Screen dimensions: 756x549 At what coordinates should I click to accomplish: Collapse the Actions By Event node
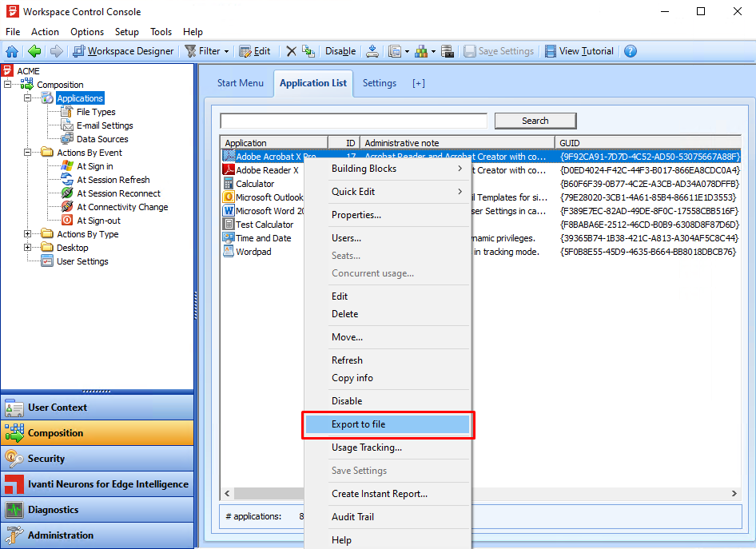click(27, 153)
